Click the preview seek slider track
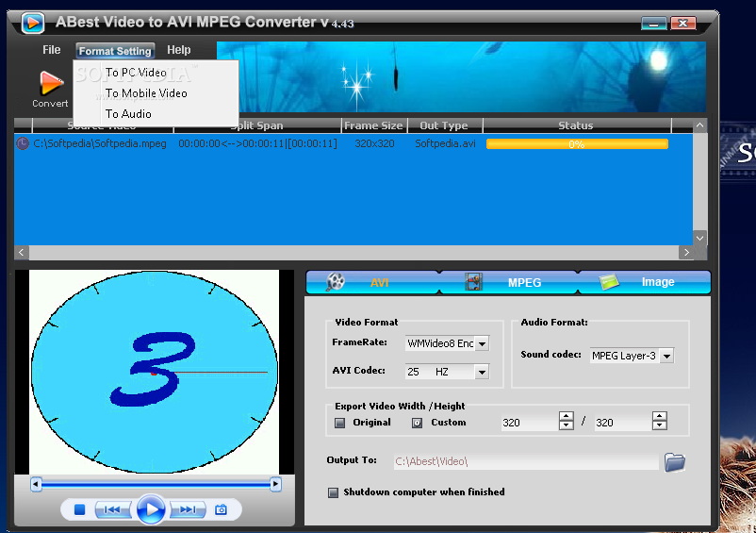The image size is (756, 533). 156,484
